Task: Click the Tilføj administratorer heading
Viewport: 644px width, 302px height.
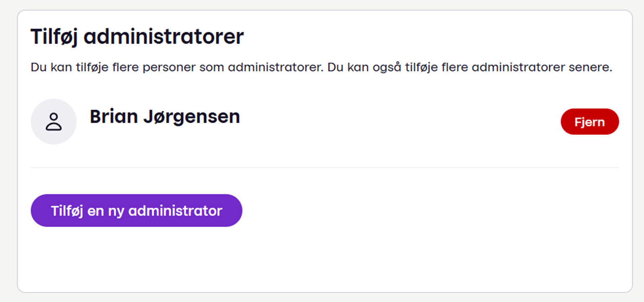Action: coord(137,37)
